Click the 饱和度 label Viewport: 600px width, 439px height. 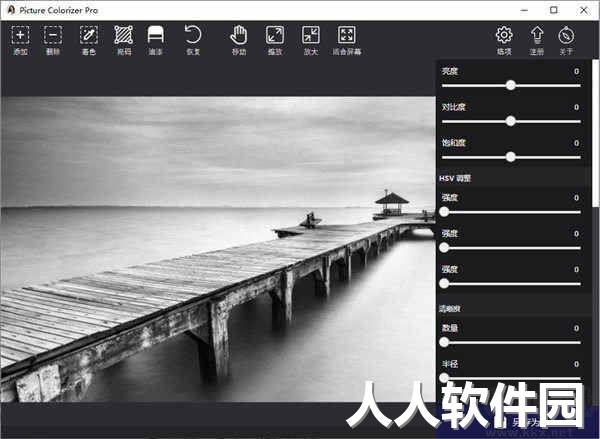[x=453, y=143]
